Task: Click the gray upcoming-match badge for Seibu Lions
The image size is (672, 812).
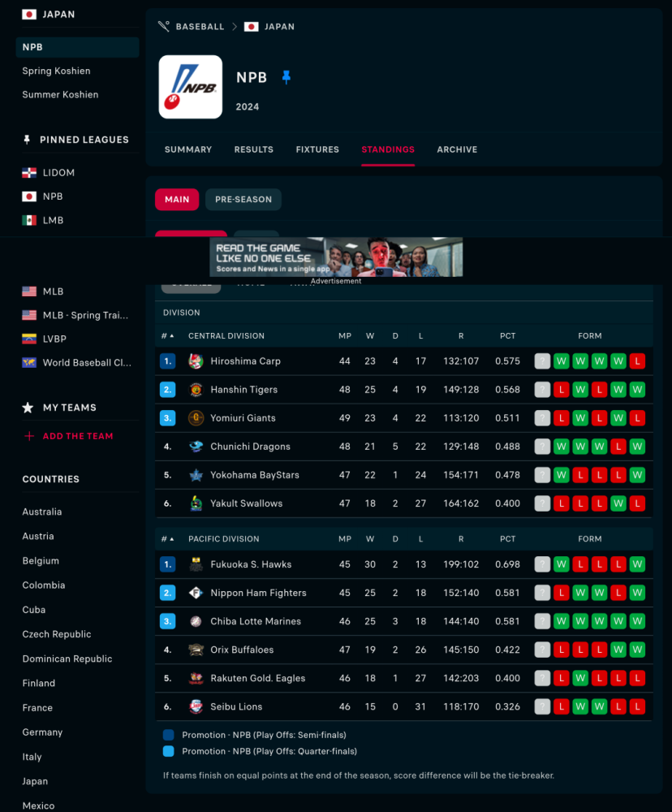Action: [542, 707]
